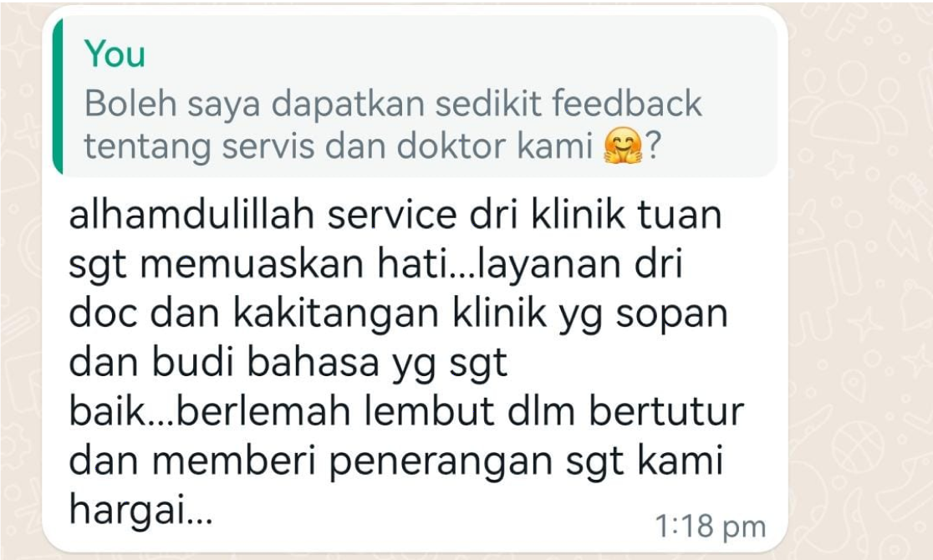Tap the line "dan memberi penerangan sgt kami"

click(396, 462)
